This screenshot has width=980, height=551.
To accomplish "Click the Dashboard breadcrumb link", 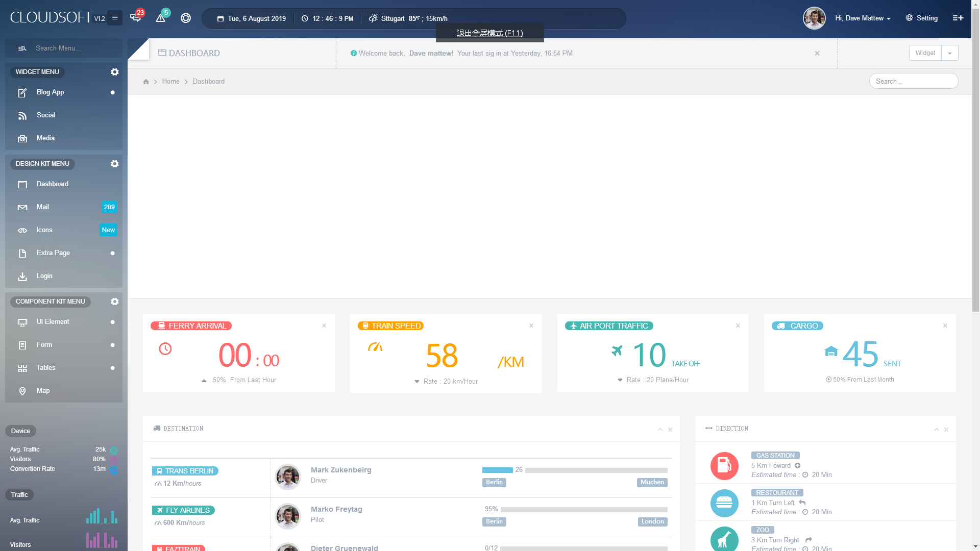I will click(x=208, y=82).
